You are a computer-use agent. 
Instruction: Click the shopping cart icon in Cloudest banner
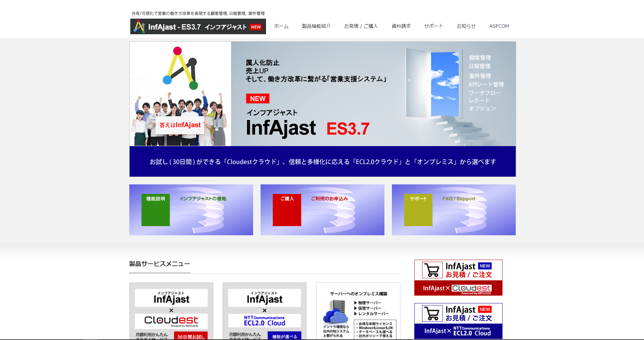432,270
